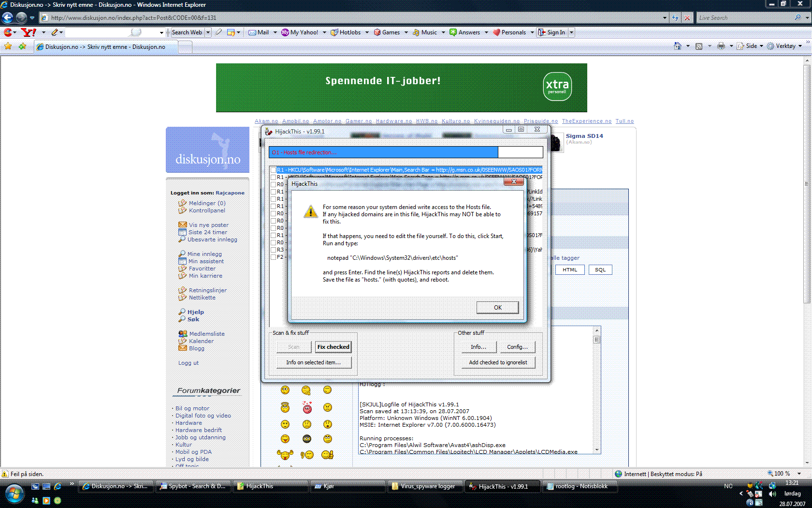
Task: Open the address bar history dropdown
Action: [665, 18]
